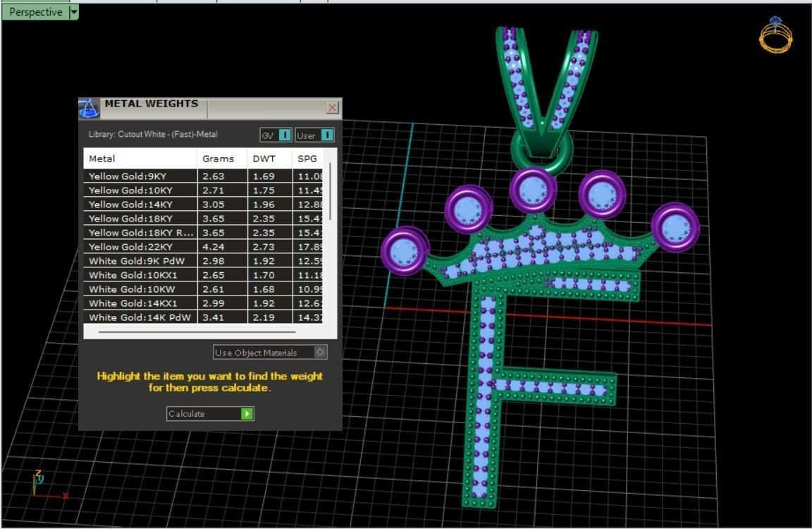
Task: Sort by the Metal column header
Action: point(140,159)
